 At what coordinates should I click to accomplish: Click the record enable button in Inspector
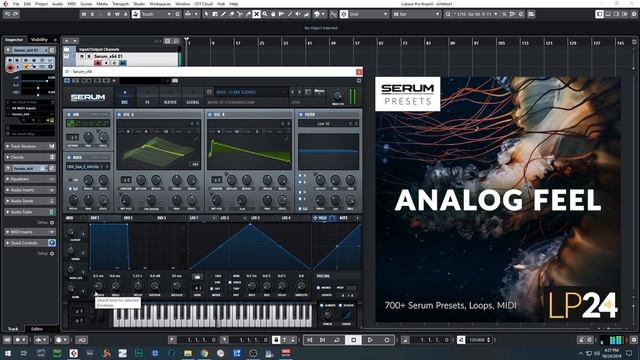point(10,68)
